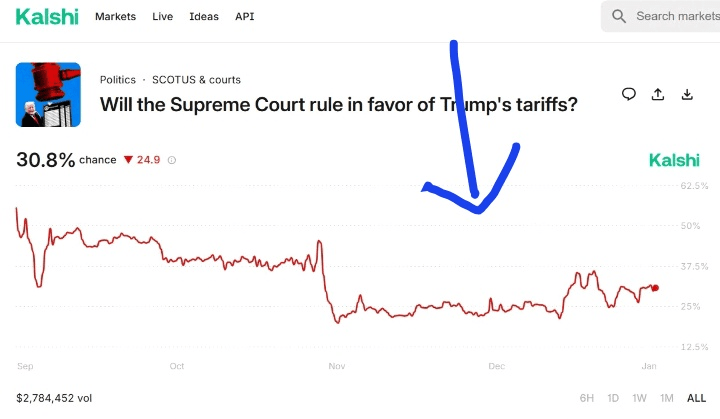
Task: Click the Kalshi logo in header
Action: tap(47, 16)
